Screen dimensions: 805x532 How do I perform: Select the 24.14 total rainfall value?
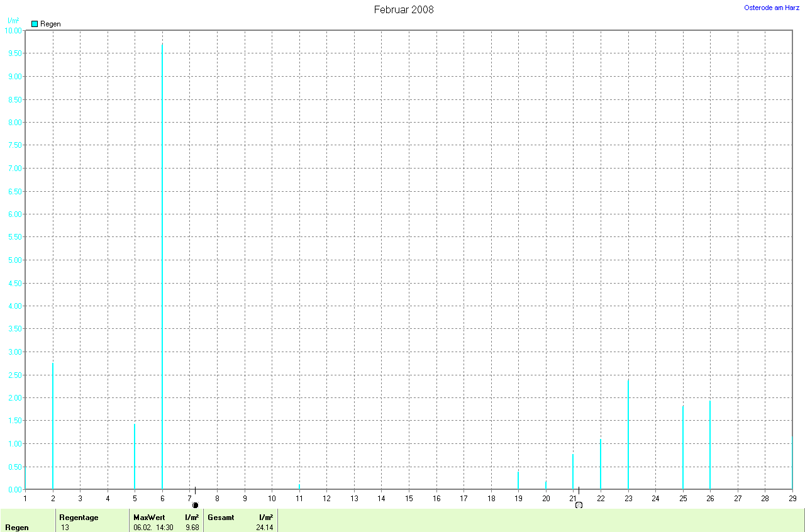point(264,528)
